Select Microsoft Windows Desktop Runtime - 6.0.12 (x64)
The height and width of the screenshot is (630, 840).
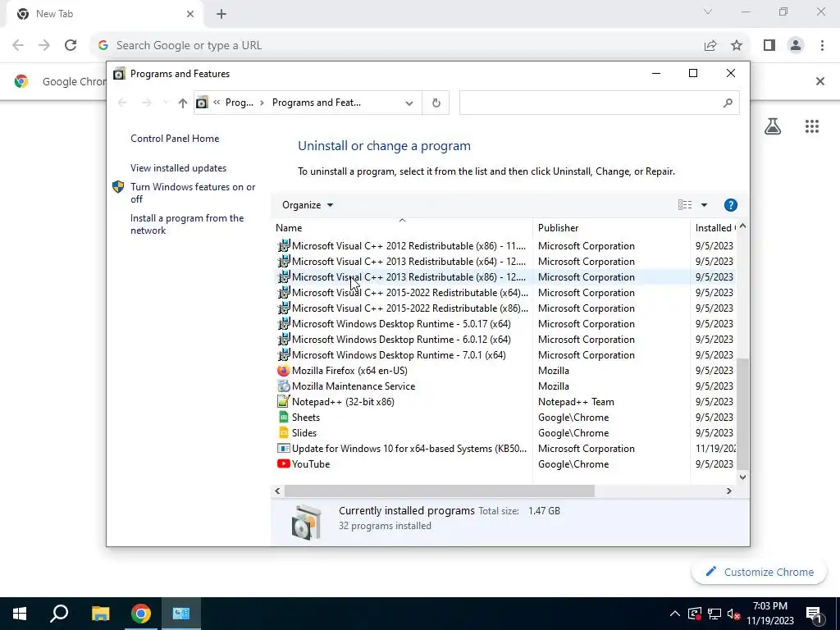pyautogui.click(x=401, y=339)
